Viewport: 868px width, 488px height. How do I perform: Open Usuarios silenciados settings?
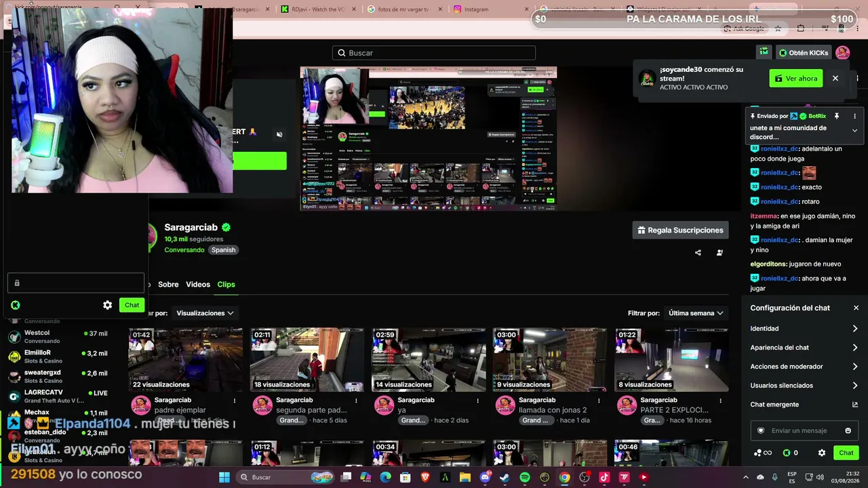(x=804, y=386)
